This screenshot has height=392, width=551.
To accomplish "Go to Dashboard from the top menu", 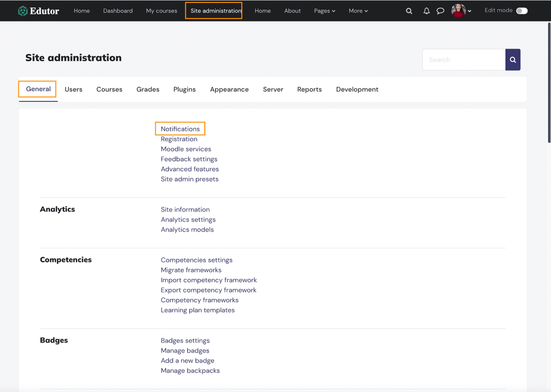I will pyautogui.click(x=118, y=11).
